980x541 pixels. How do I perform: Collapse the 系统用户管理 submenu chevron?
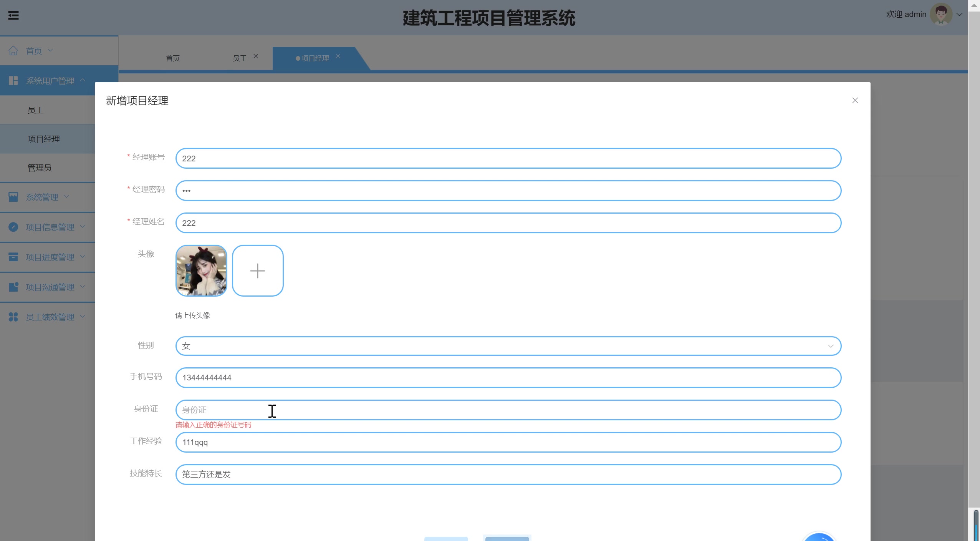(83, 80)
